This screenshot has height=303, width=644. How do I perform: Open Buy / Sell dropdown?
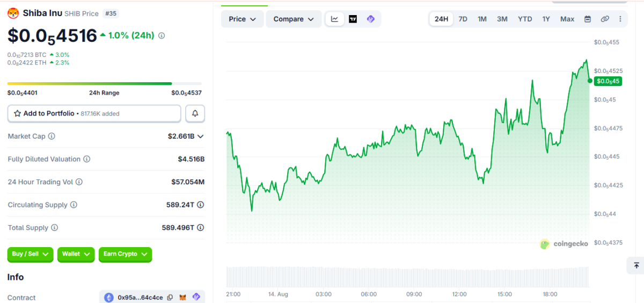tap(31, 254)
